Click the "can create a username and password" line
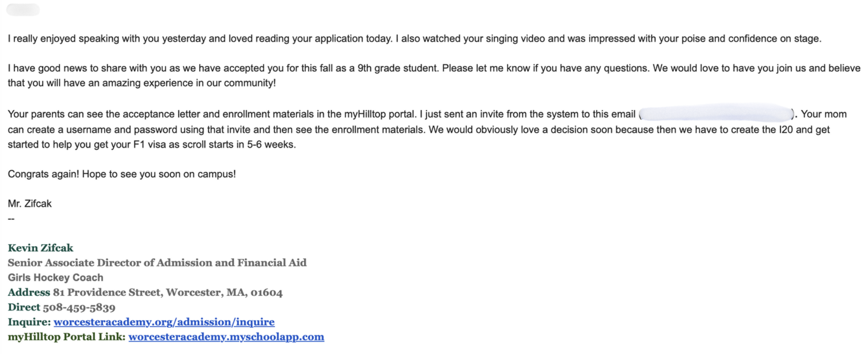868x354 pixels. (x=216, y=130)
